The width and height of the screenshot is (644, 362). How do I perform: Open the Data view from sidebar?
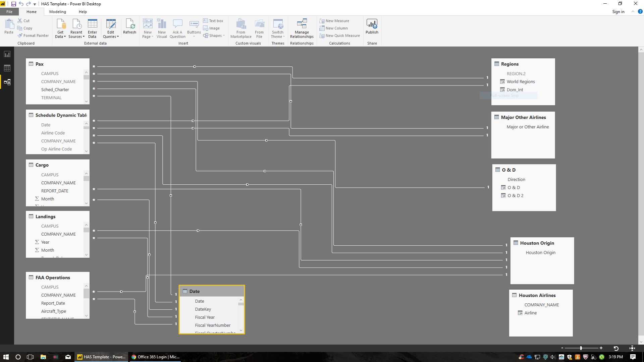coord(7,68)
